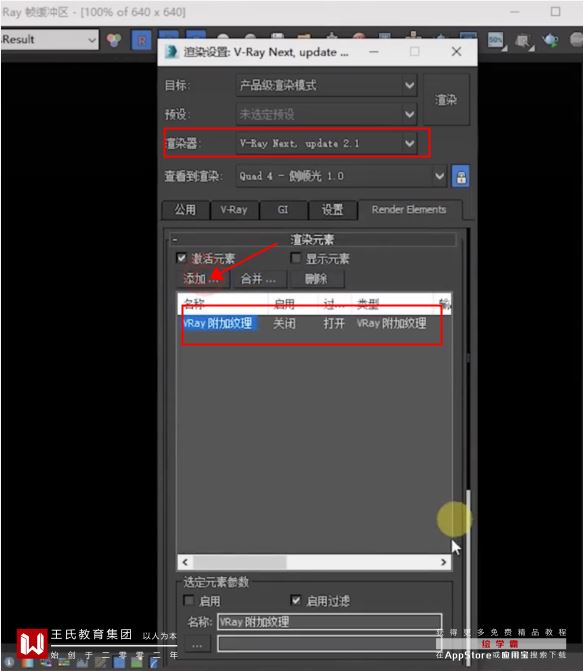Click the list scrollbar left arrow
Image resolution: width=583 pixels, height=671 pixels.
point(185,562)
